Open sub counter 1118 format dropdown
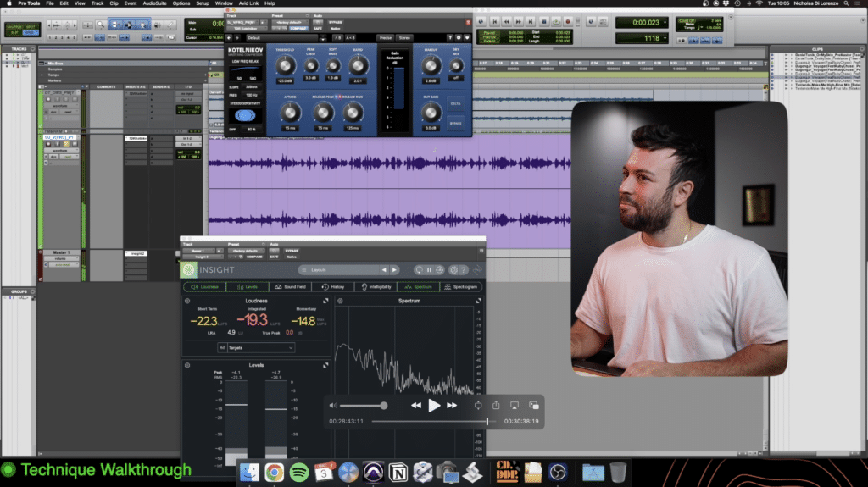Image resolution: width=868 pixels, height=487 pixels. 665,38
